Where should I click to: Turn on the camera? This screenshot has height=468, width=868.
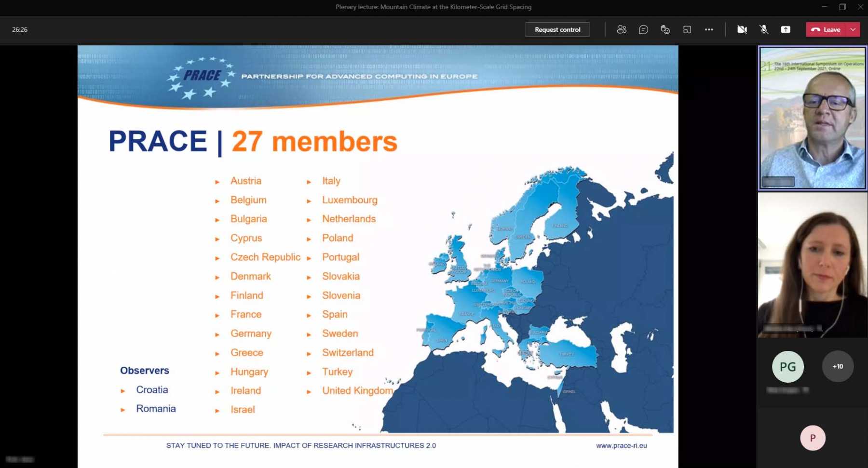tap(742, 29)
